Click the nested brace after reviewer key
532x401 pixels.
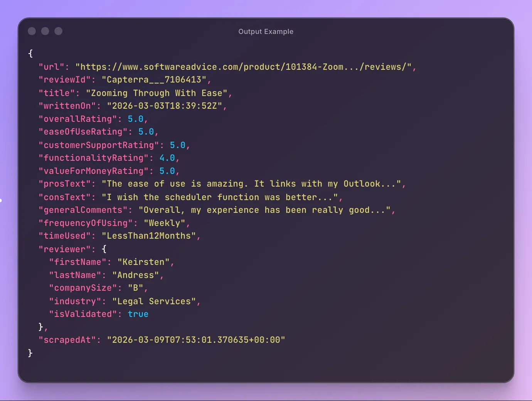[x=104, y=249]
